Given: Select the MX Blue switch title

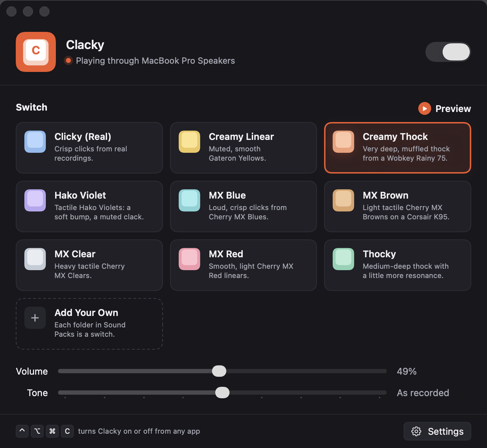Looking at the screenshot, I should pos(227,195).
